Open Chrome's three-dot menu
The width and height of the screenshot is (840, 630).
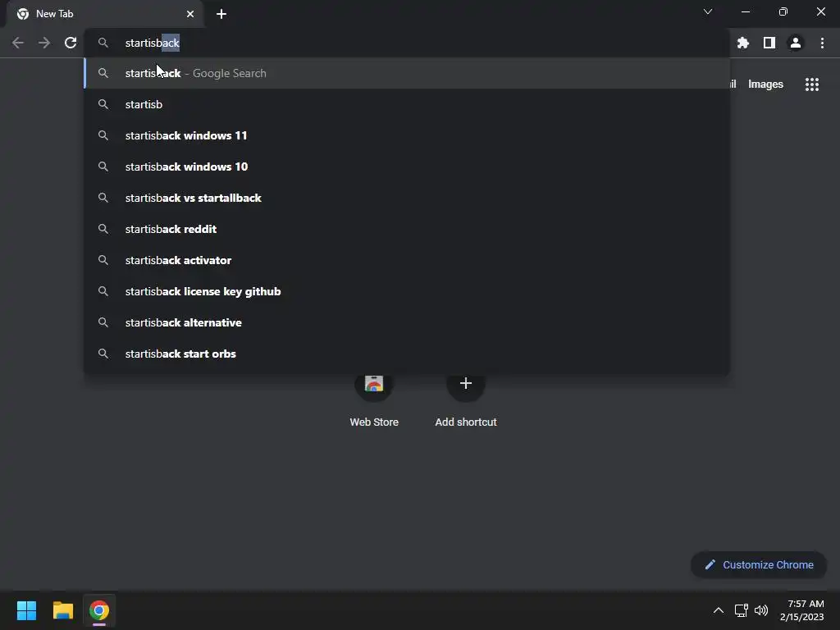(x=822, y=43)
